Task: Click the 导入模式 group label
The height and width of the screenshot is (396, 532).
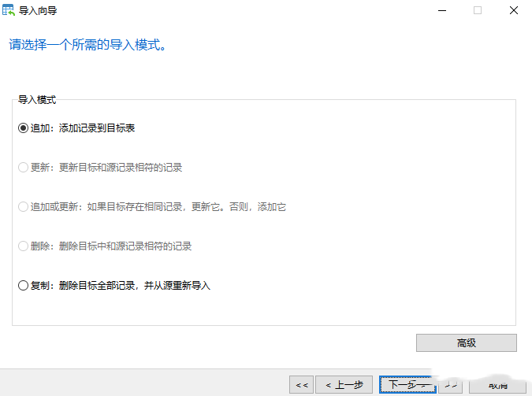Action: [37, 100]
